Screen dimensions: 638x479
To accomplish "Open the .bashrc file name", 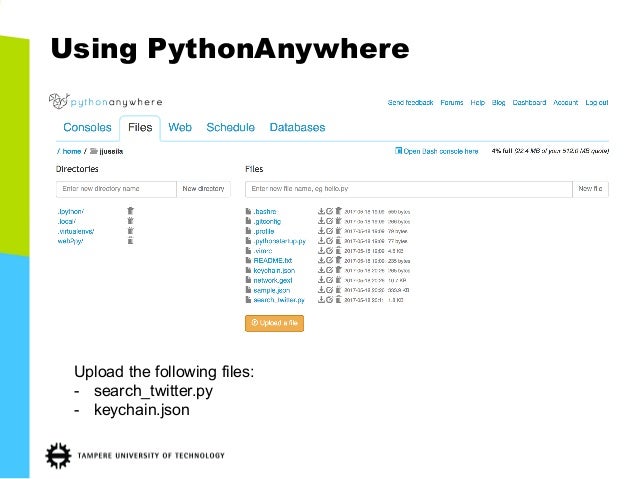I will click(265, 212).
